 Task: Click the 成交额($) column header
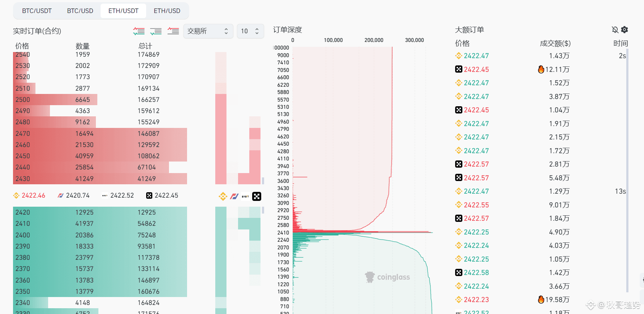tap(555, 43)
